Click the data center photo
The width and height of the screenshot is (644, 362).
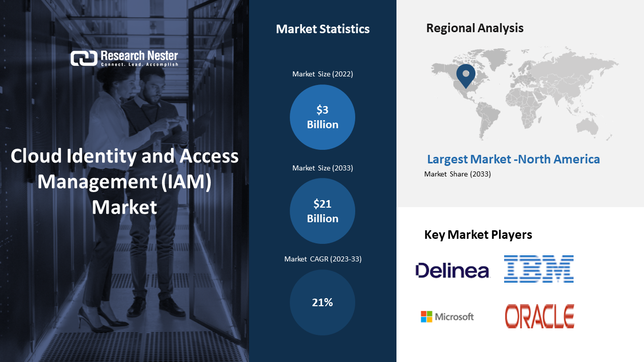124,181
